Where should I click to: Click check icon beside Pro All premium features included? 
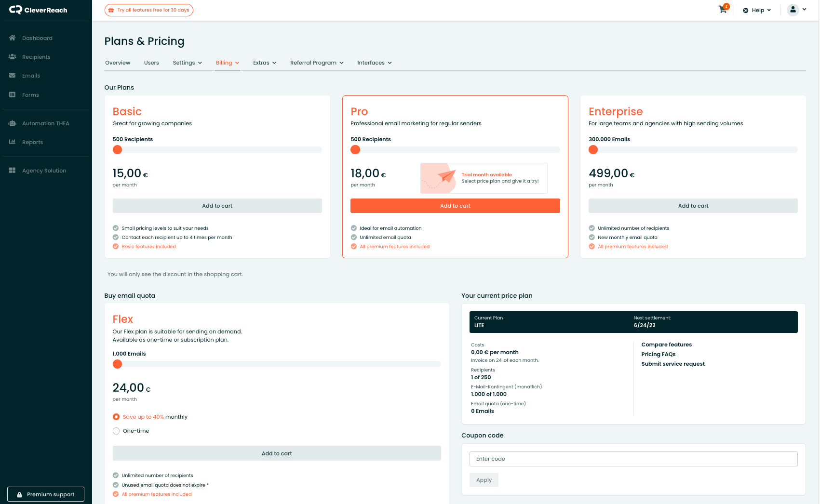click(x=354, y=247)
